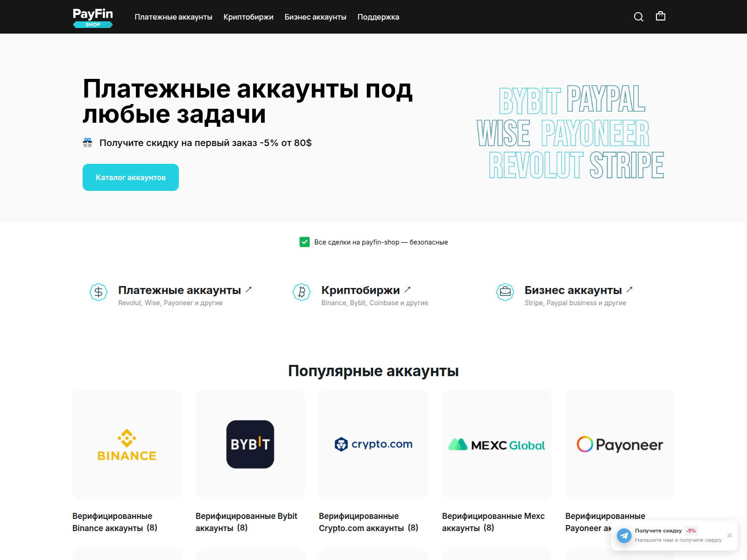Open the Binance product thumbnail
This screenshot has width=747, height=560.
127,444
